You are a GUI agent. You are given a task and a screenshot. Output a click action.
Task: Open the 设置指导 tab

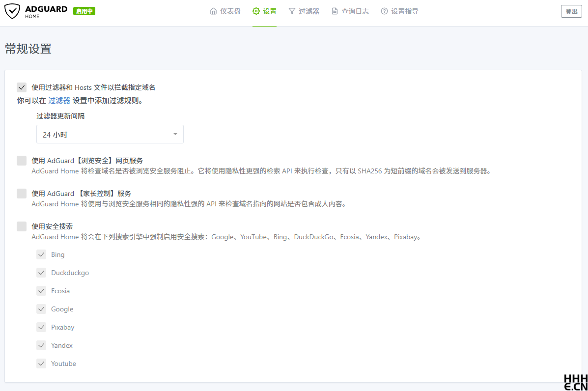[400, 11]
